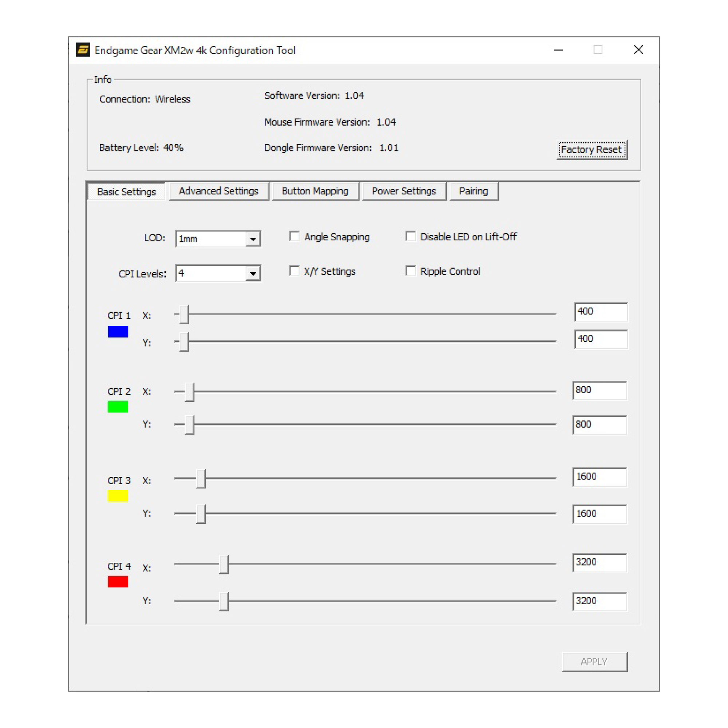Focus the CPI 4 Y value field
The image size is (728, 728).
coord(600,601)
